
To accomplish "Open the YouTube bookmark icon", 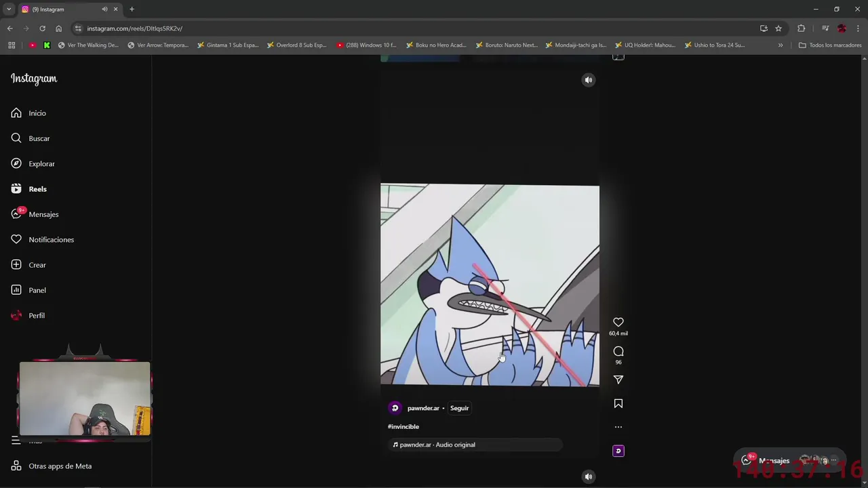I will pos(33,45).
